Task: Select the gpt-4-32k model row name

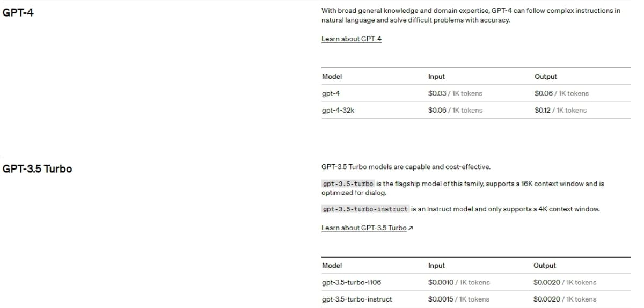Action: coord(338,110)
